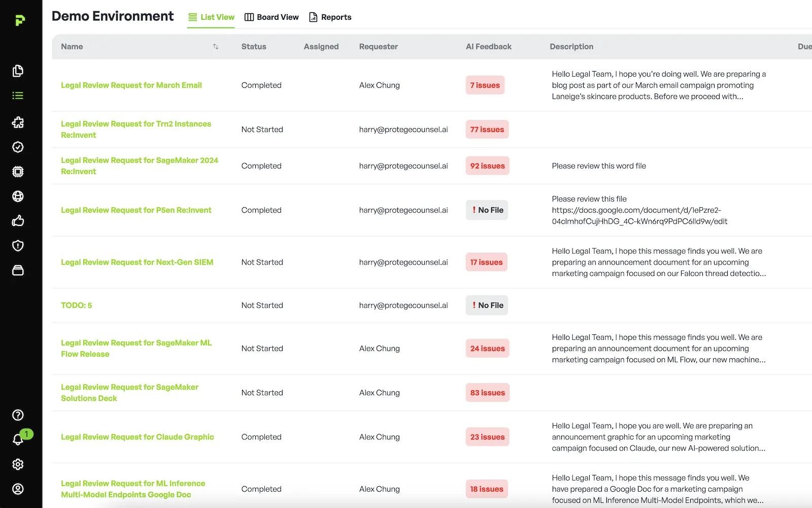Click the archive box icon in sidebar
812x508 pixels.
point(18,270)
